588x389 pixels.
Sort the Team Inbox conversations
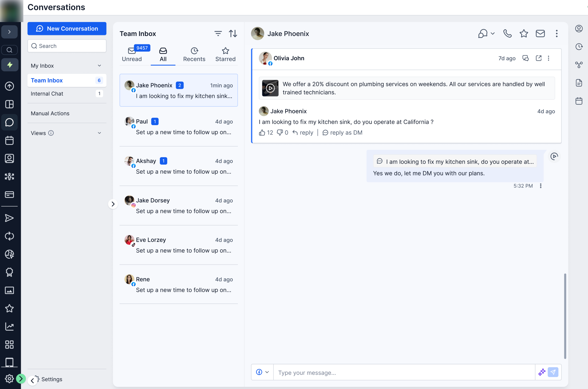[233, 33]
